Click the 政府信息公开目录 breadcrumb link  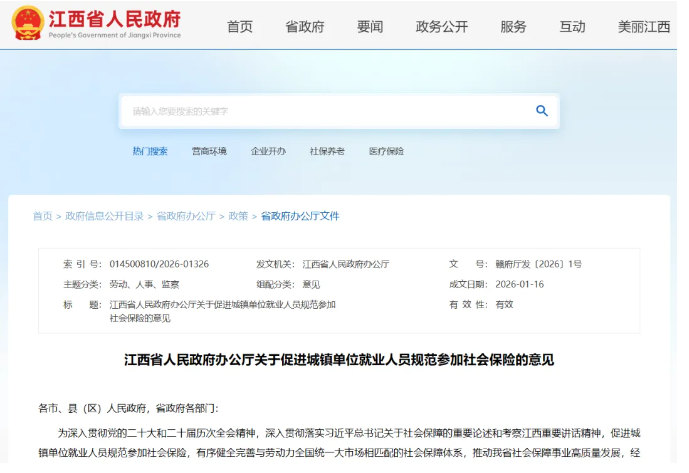point(105,216)
